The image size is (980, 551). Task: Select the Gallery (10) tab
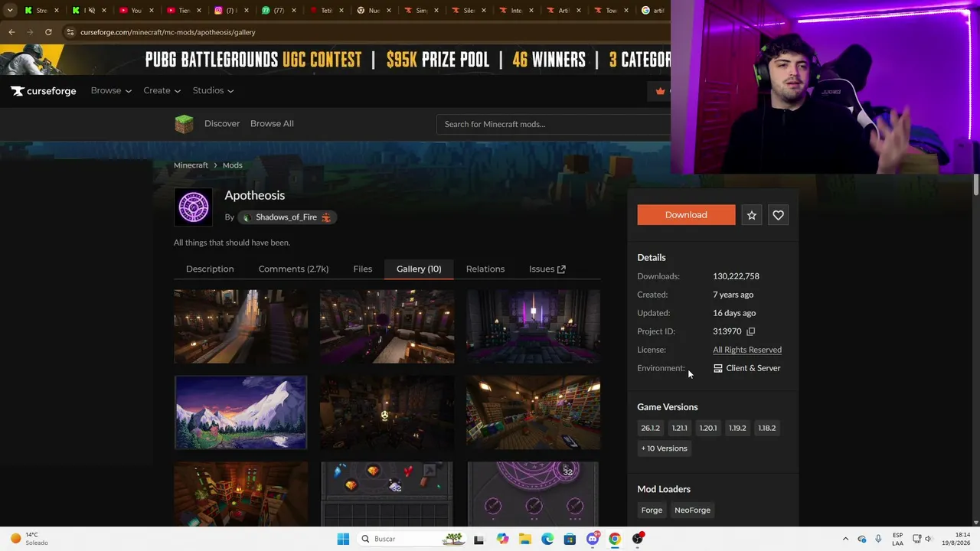click(x=419, y=269)
